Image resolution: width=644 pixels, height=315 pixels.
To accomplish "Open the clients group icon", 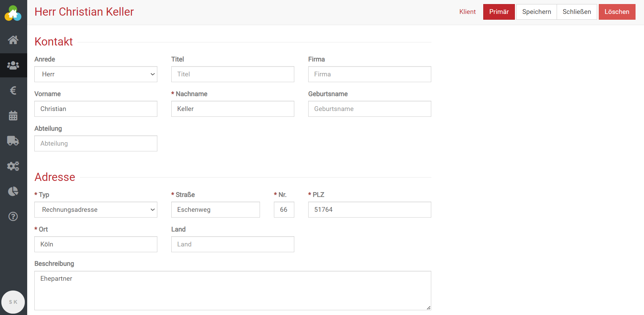I will 13,65.
